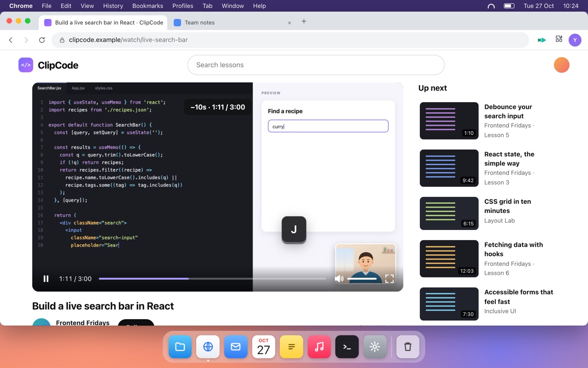Click the green arrow extension icon
Viewport: 588px width, 368px height.
(542, 40)
